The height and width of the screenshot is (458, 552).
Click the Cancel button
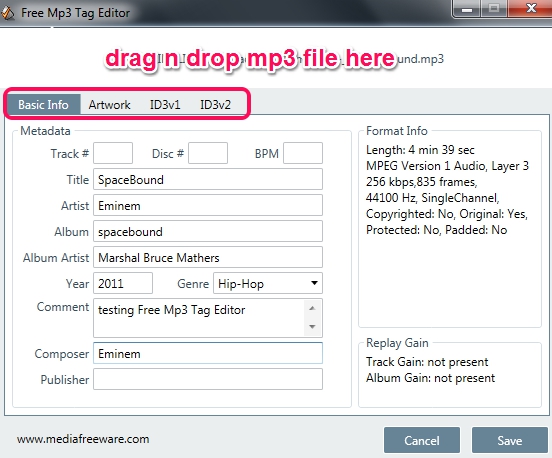(x=422, y=440)
